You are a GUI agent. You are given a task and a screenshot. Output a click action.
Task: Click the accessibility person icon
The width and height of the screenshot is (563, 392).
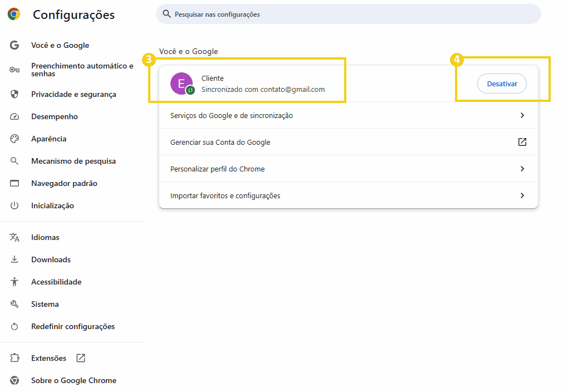(14, 282)
